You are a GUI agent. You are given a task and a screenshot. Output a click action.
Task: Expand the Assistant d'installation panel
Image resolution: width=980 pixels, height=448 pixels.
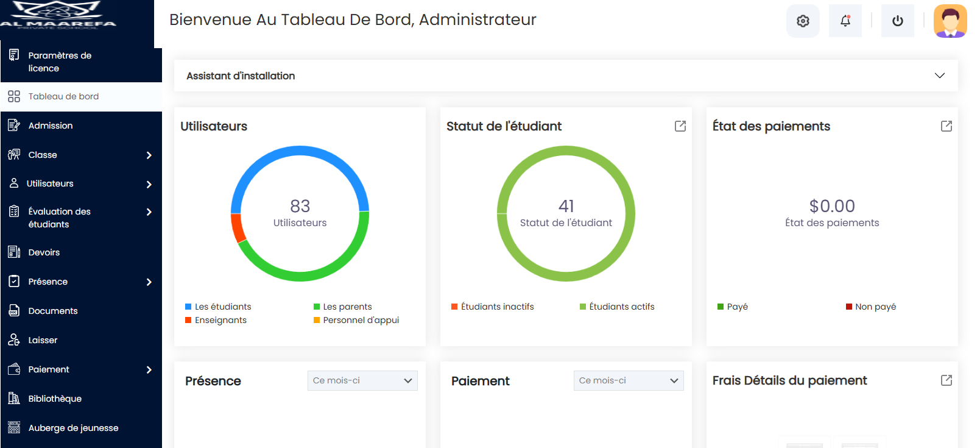(566, 76)
